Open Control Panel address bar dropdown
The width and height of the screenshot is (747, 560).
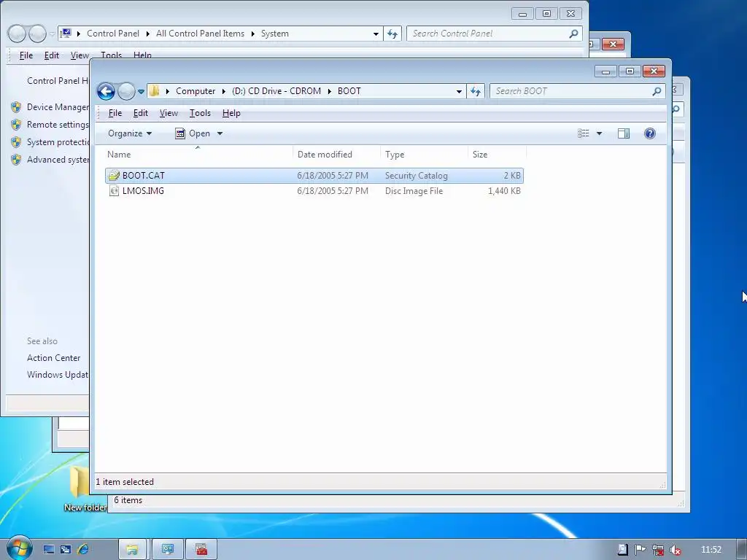click(376, 34)
